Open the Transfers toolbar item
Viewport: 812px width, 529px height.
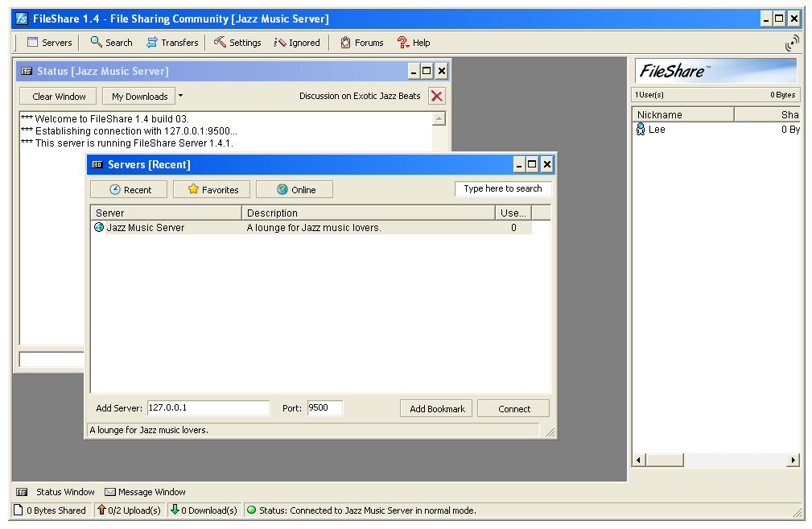pyautogui.click(x=171, y=43)
